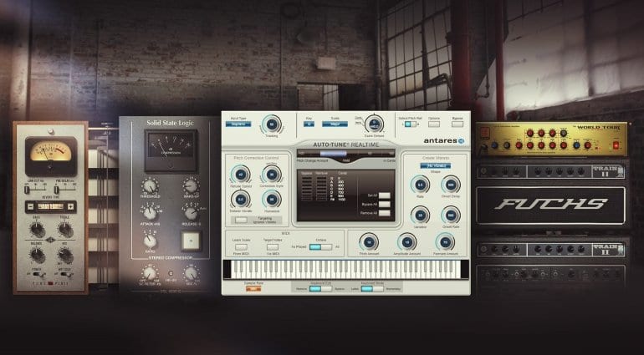Click Learn Scale From MIDI button

[x=241, y=247]
